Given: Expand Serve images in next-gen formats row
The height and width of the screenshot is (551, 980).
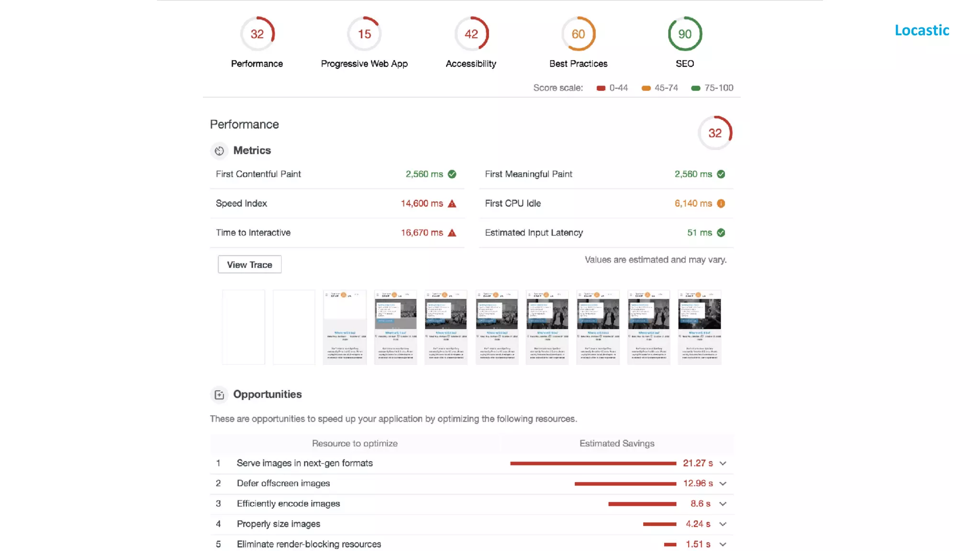Looking at the screenshot, I should tap(723, 463).
